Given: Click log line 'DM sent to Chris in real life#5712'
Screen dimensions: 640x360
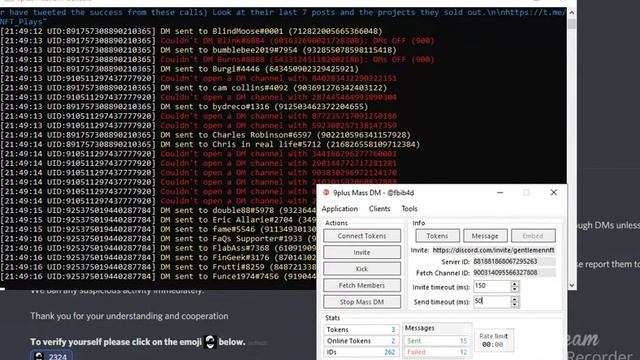Looking at the screenshot, I should click(x=290, y=144).
